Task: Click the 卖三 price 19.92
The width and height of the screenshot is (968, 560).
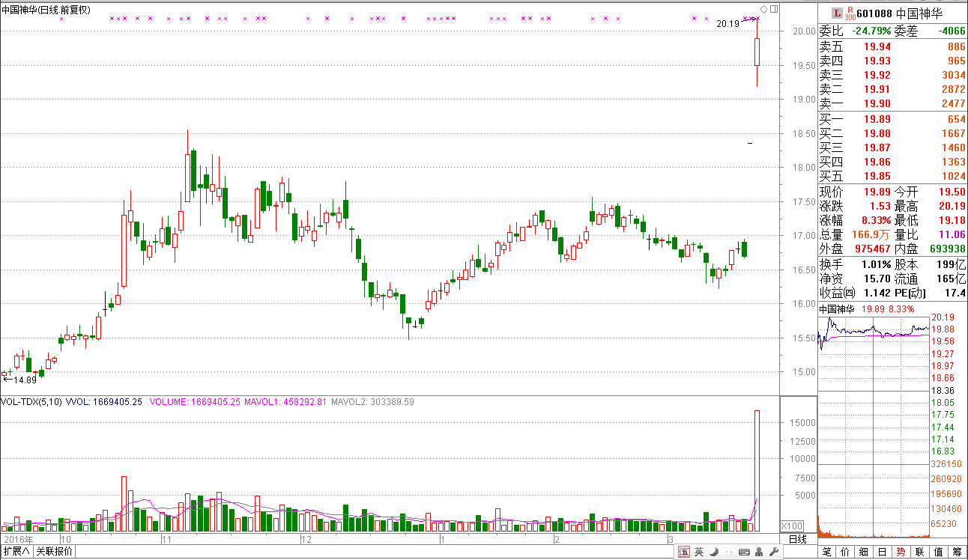Action: pos(877,75)
